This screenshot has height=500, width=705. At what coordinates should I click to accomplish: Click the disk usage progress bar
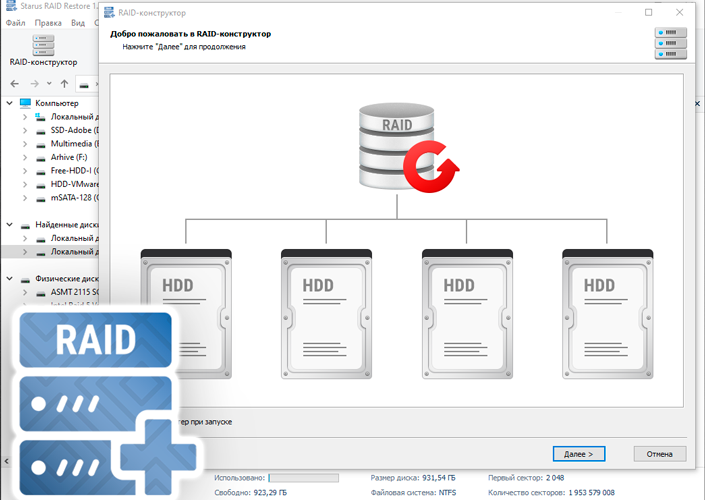303,478
